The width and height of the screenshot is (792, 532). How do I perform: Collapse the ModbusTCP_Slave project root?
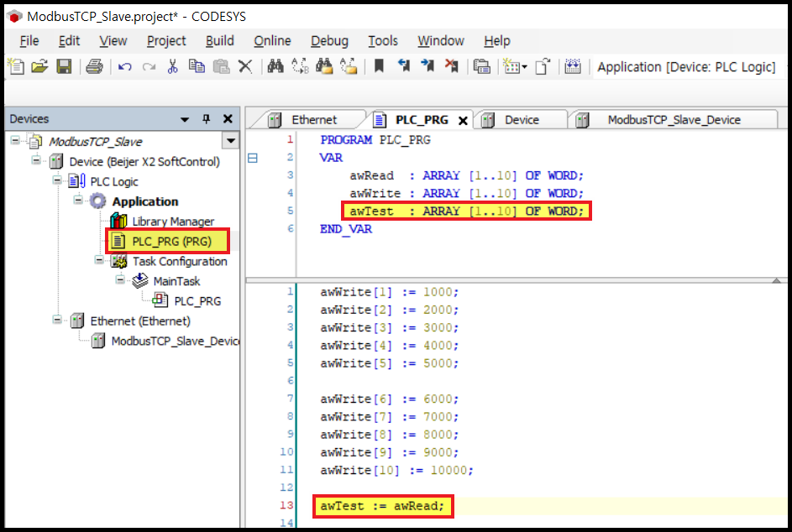16,140
